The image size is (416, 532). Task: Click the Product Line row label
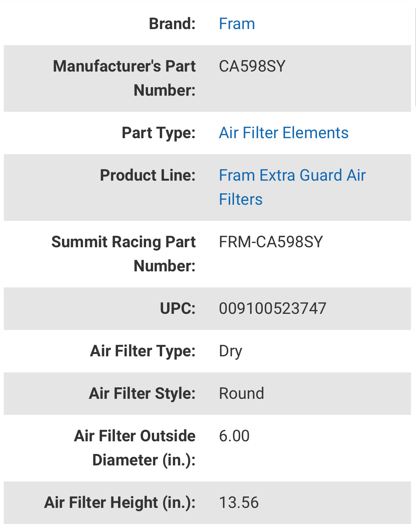pyautogui.click(x=148, y=175)
